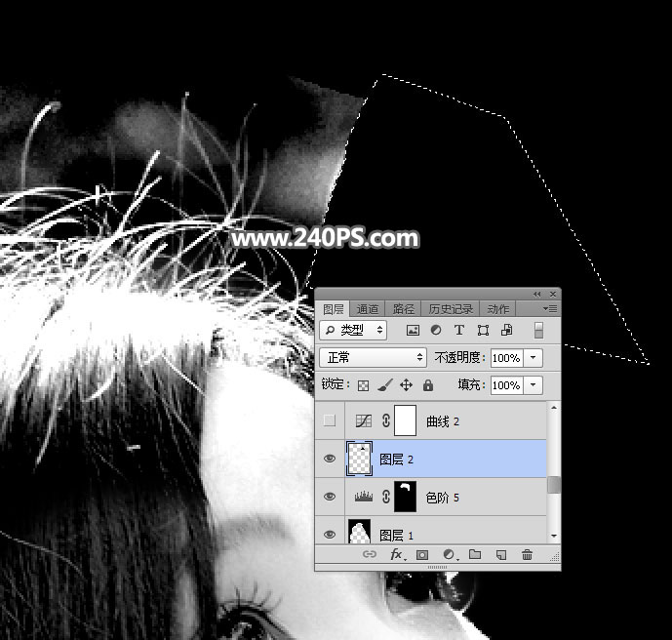The width and height of the screenshot is (672, 640).
Task: Open the panel flyout menu icon
Action: click(550, 308)
